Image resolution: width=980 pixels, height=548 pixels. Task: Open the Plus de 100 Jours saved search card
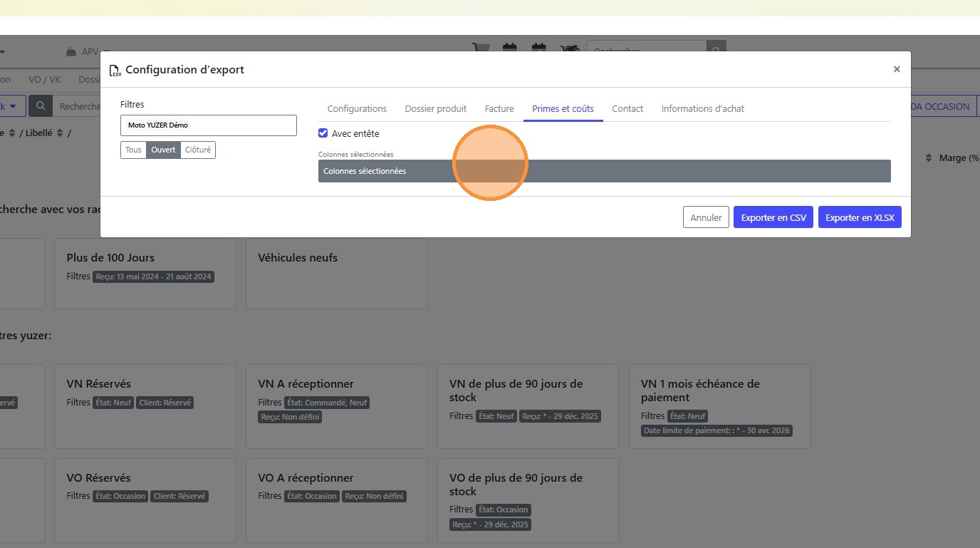click(145, 274)
